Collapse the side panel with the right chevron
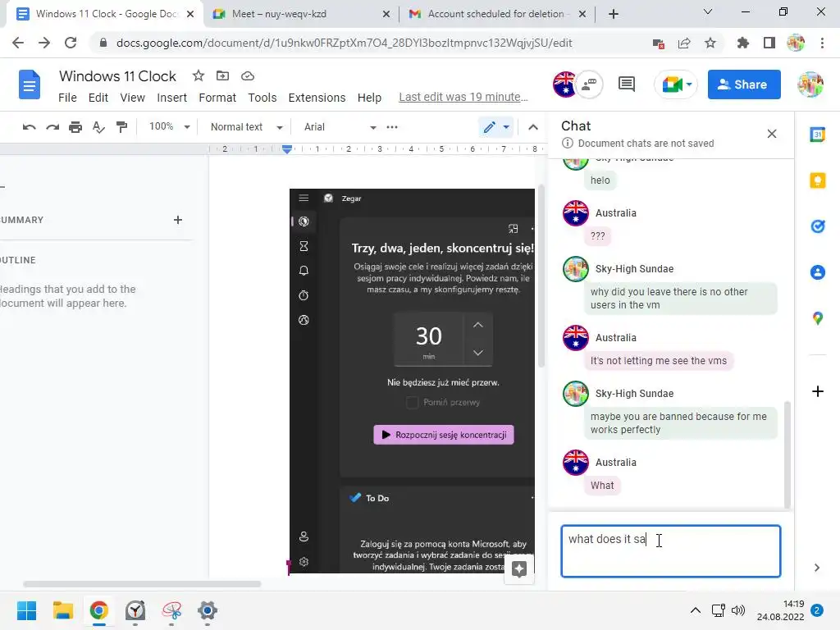 [816, 568]
